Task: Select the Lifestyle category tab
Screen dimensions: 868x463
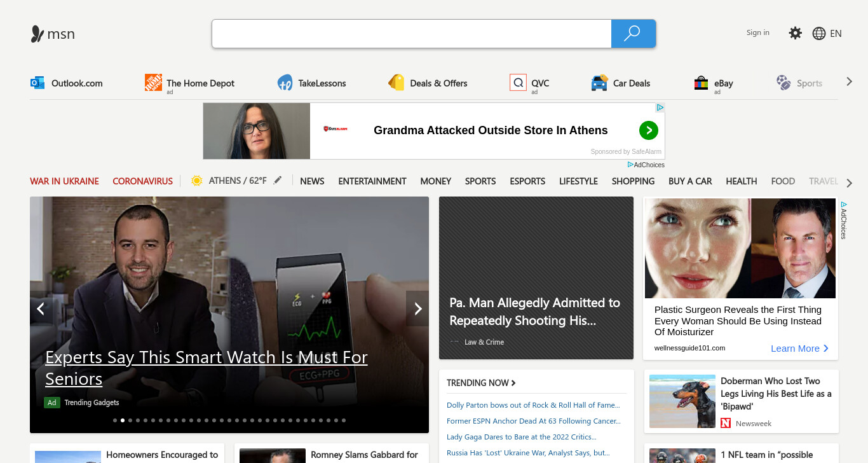Action: point(578,181)
